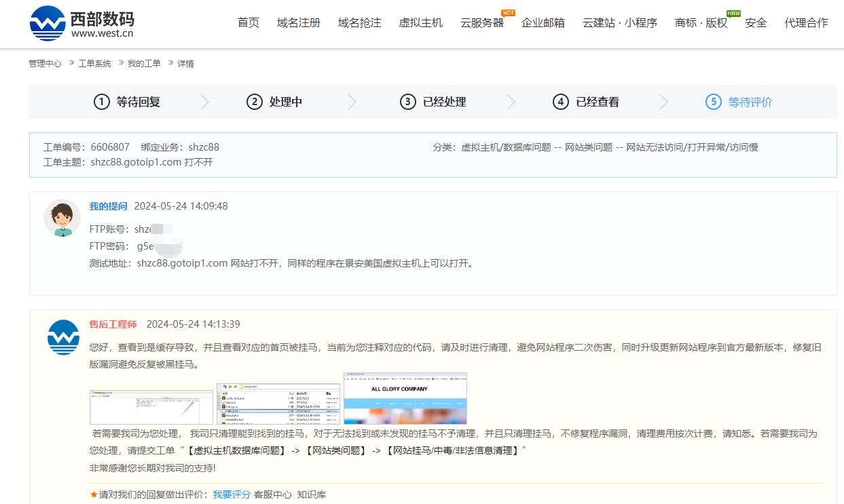The image size is (844, 504).
Task: Select step 4 已经查看
Action: [x=585, y=102]
